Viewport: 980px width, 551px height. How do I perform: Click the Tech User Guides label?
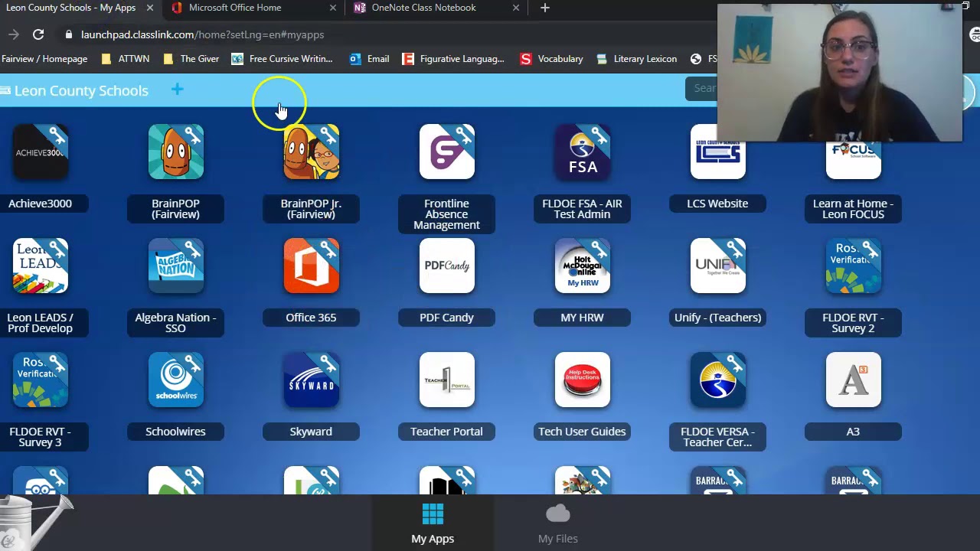[x=582, y=432]
